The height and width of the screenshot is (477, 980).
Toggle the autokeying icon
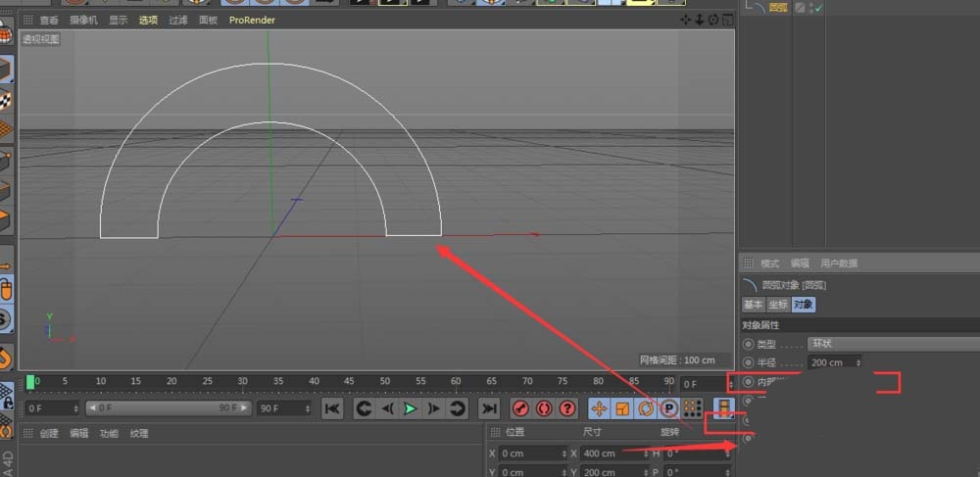tap(543, 408)
